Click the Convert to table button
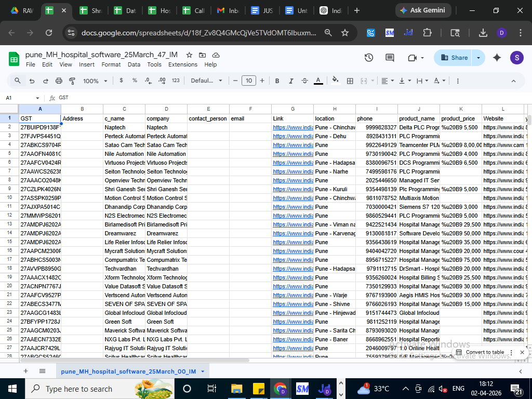This screenshot has height=399, width=532. 480,352
